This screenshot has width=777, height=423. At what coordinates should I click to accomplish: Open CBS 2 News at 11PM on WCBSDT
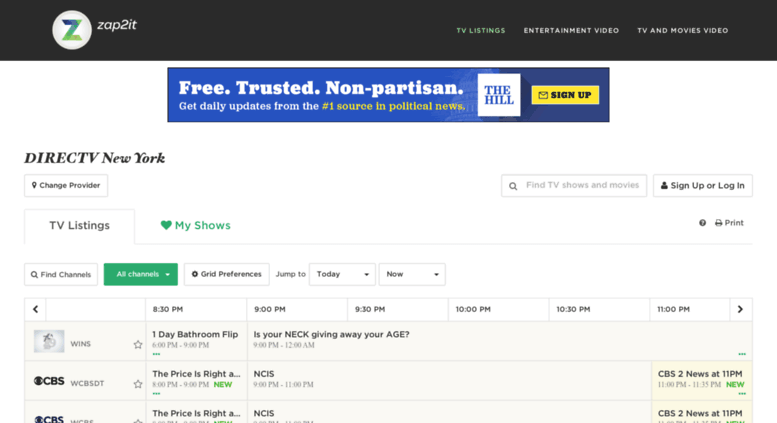702,380
